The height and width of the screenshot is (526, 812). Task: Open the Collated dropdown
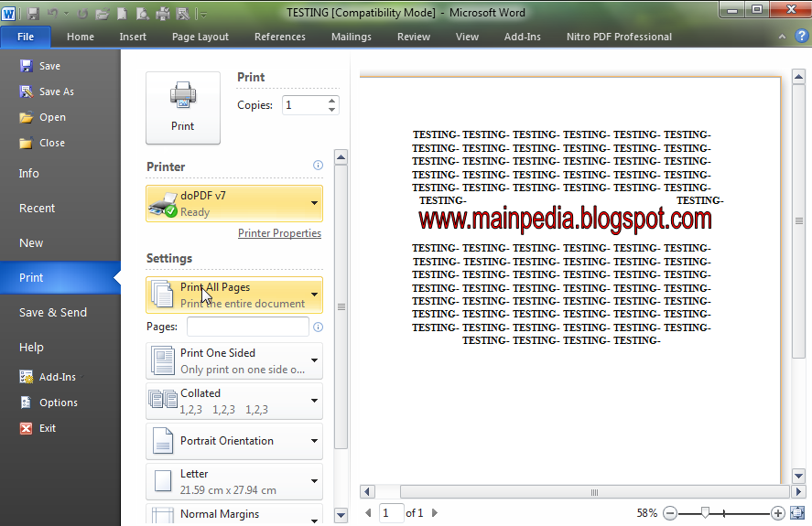[234, 402]
